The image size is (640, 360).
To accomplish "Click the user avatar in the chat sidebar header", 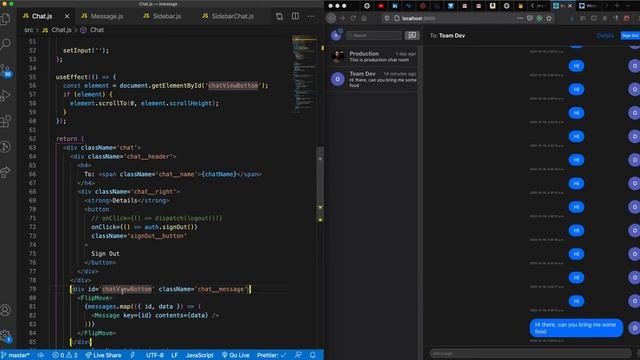I will [336, 36].
